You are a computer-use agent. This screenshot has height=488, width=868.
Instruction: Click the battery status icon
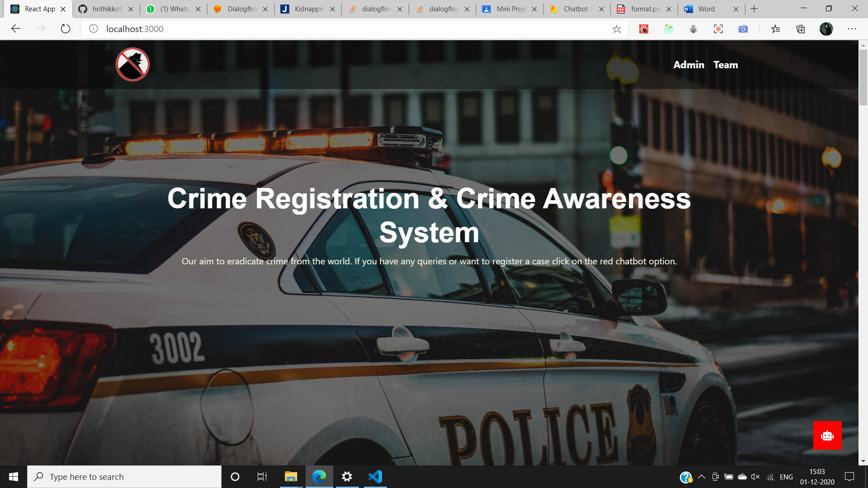[x=728, y=477]
